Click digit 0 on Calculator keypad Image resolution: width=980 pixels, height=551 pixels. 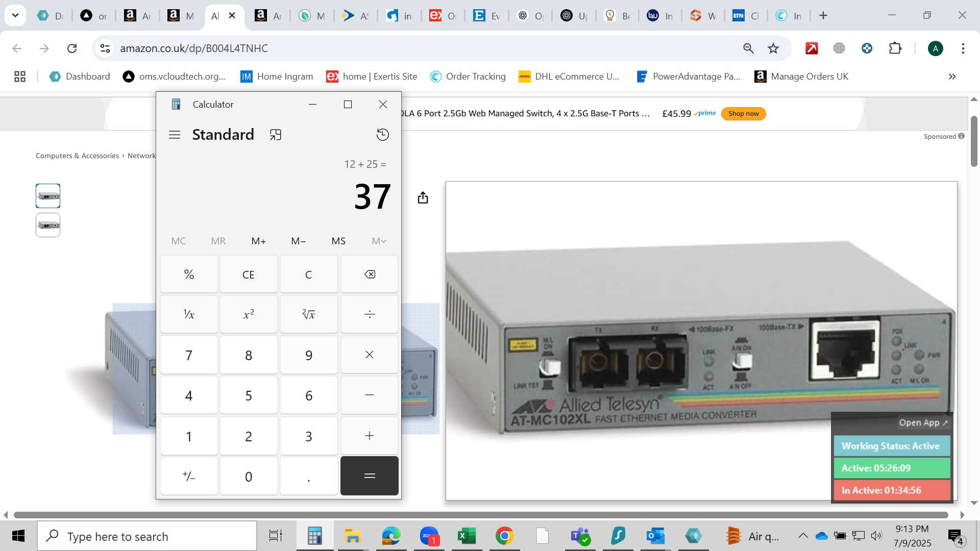(249, 476)
